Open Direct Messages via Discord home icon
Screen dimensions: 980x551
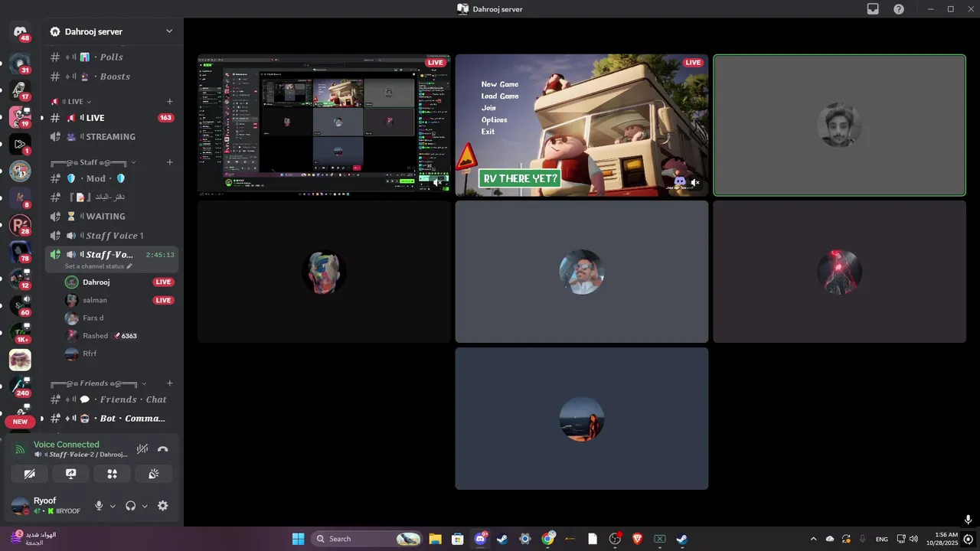(x=20, y=31)
